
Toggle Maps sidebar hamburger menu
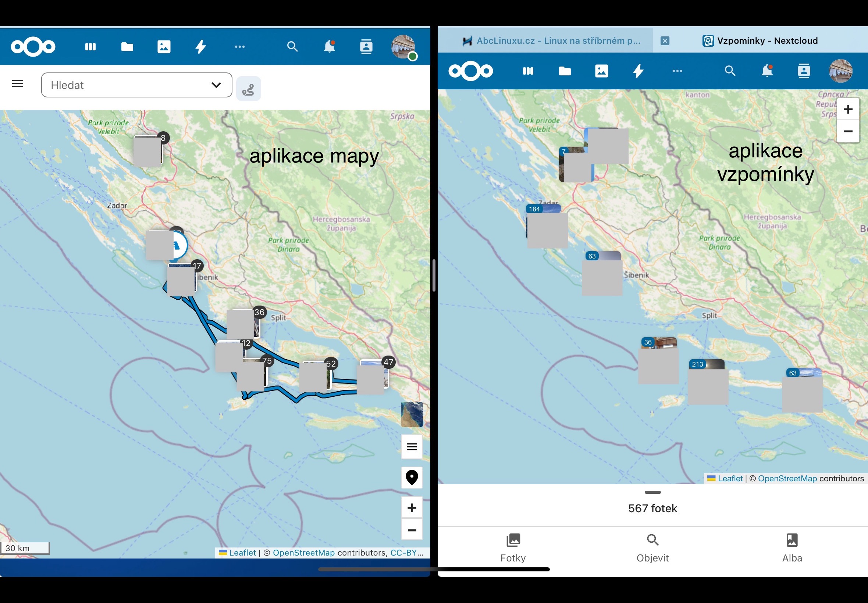point(18,84)
